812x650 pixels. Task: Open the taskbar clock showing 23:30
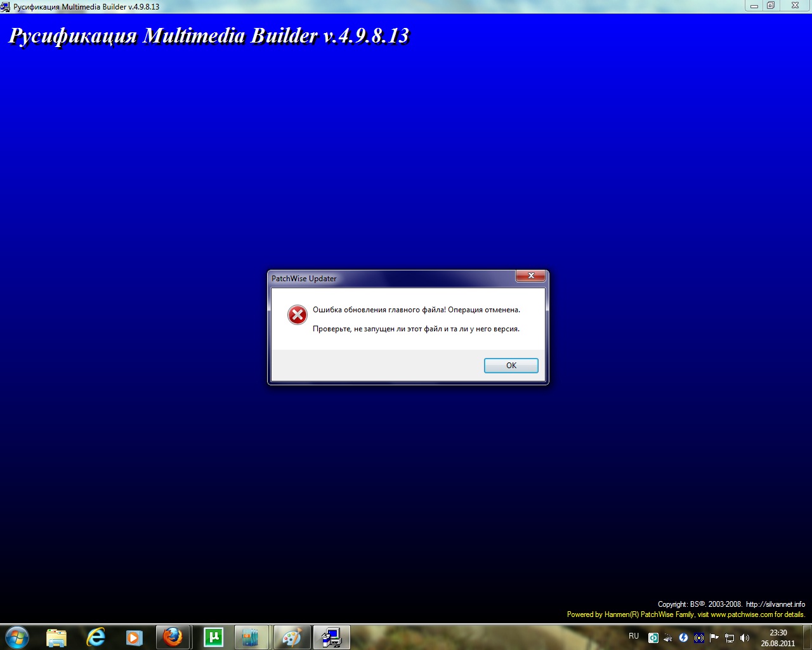[778, 638]
